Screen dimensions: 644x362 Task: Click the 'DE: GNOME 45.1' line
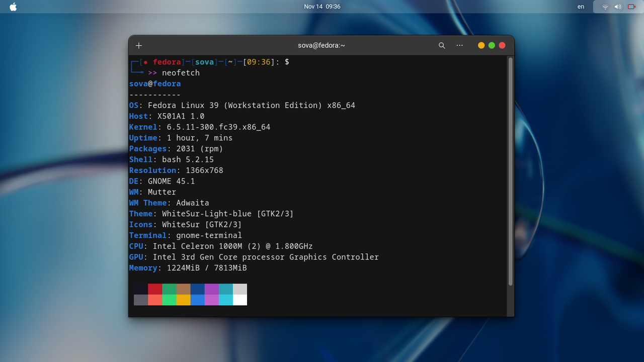coord(162,181)
